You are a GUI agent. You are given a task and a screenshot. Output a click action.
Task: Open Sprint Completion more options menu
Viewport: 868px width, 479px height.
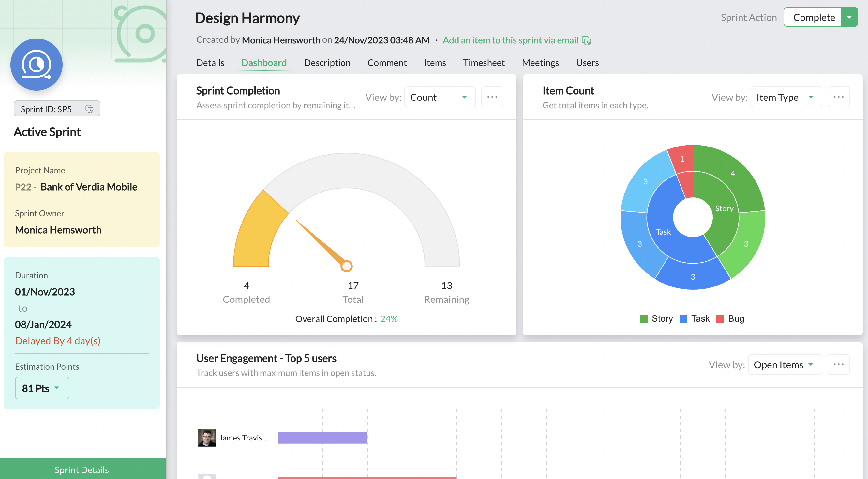pyautogui.click(x=492, y=97)
